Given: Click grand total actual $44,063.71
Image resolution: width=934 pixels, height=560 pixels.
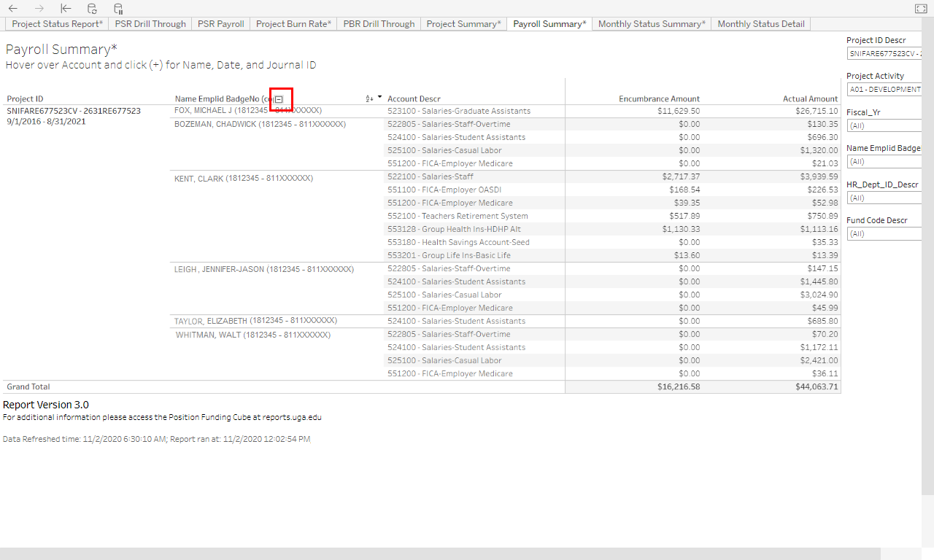Looking at the screenshot, I should (x=817, y=386).
